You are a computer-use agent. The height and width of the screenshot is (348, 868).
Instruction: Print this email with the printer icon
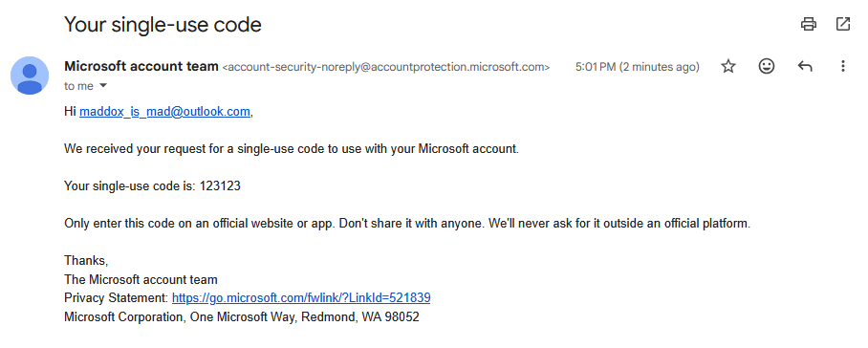pyautogui.click(x=809, y=24)
